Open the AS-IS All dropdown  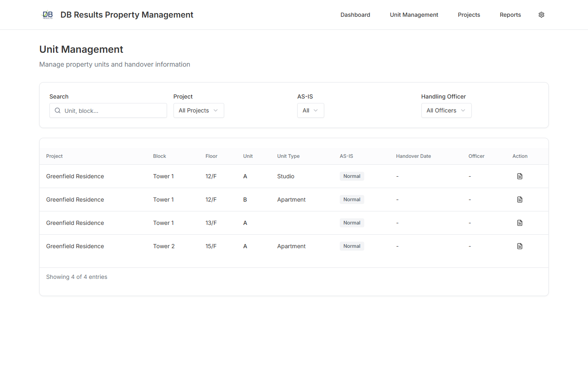click(310, 110)
